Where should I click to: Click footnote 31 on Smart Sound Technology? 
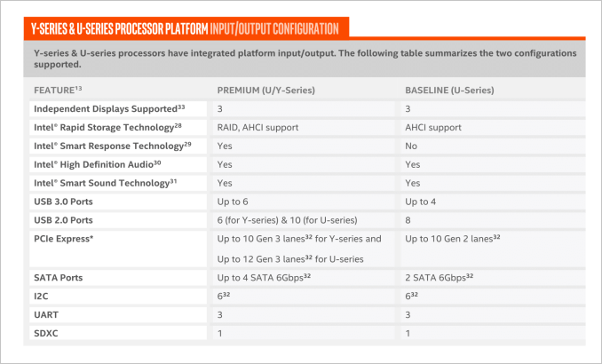pos(173,181)
